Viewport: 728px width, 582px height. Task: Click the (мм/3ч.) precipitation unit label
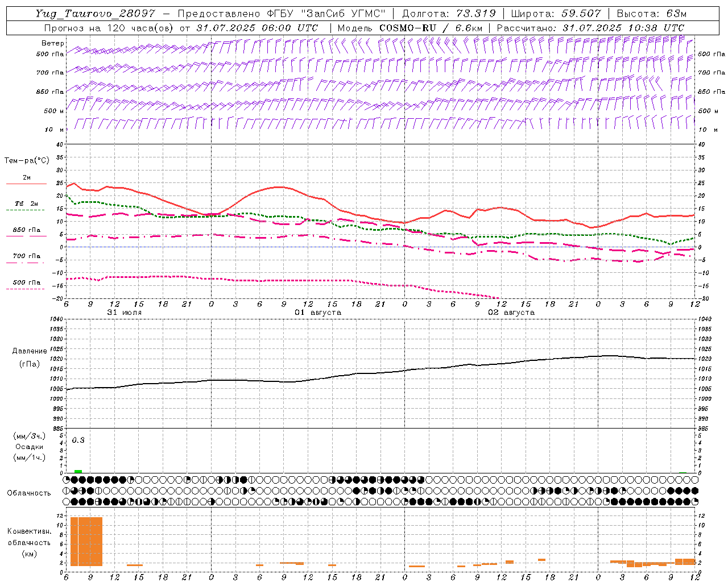point(30,436)
